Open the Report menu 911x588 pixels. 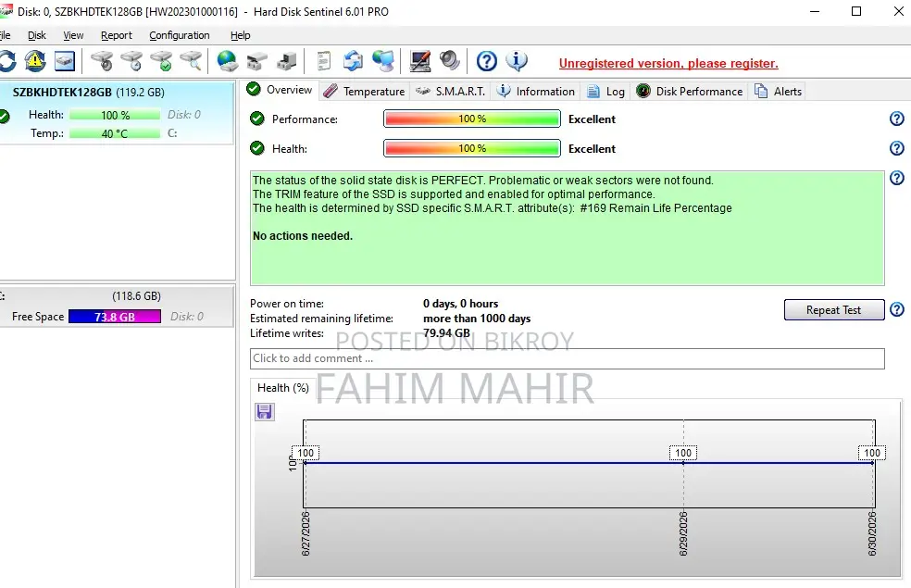pyautogui.click(x=117, y=35)
